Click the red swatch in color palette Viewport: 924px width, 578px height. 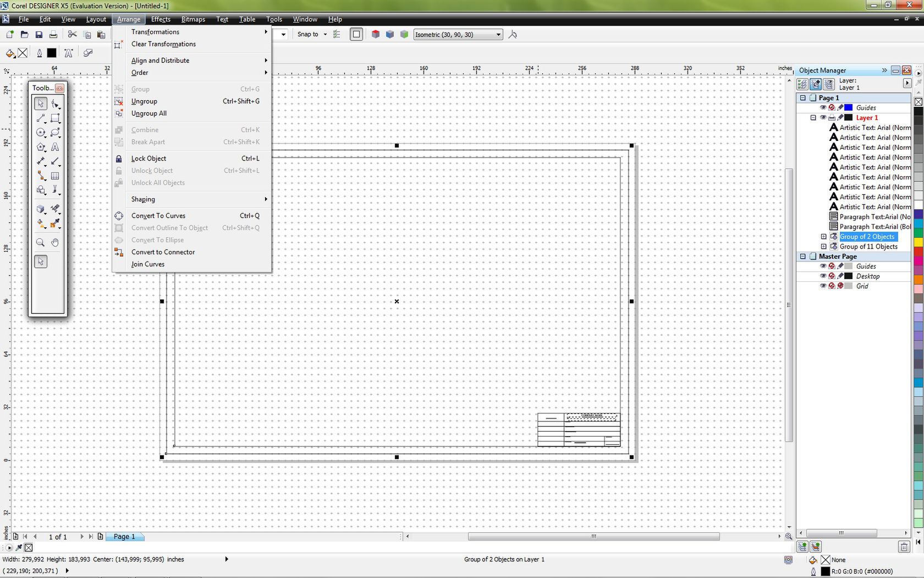919,251
